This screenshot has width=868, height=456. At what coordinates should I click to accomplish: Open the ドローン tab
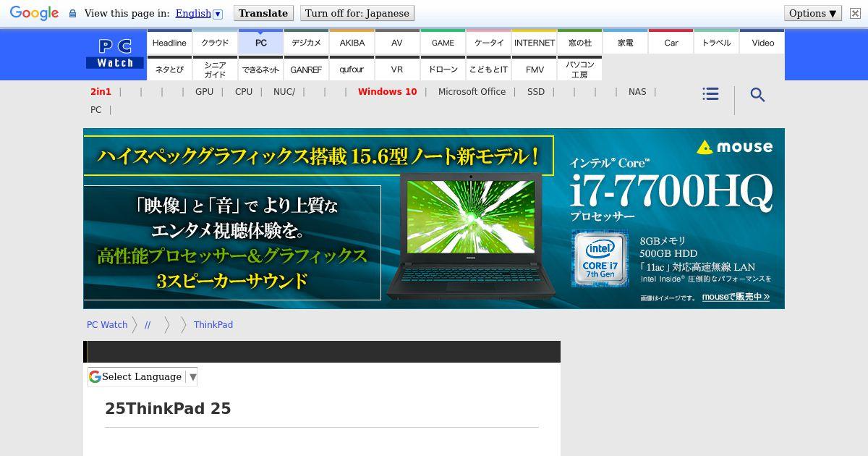pyautogui.click(x=443, y=69)
